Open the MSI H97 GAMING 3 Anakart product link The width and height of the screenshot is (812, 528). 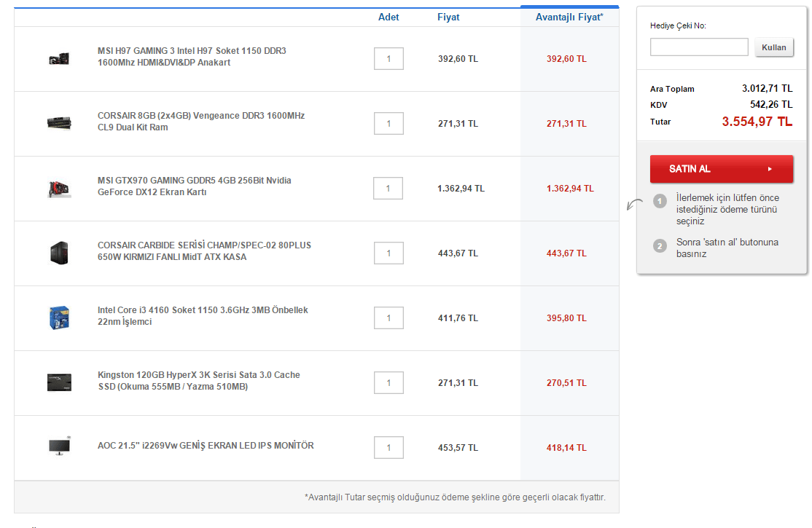[192, 56]
